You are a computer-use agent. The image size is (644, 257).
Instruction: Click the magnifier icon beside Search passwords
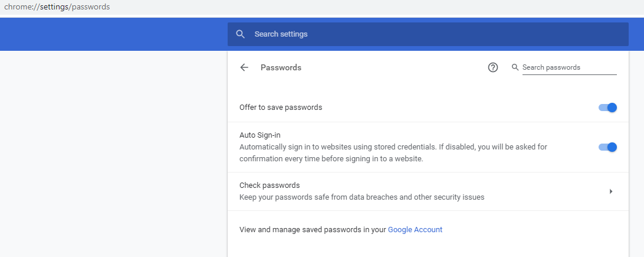[x=515, y=67]
